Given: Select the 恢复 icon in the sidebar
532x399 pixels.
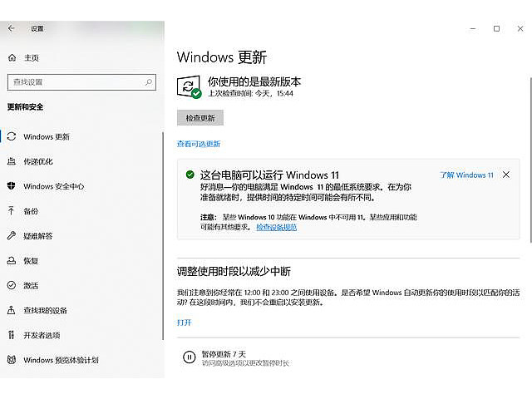Looking at the screenshot, I should pos(12,260).
